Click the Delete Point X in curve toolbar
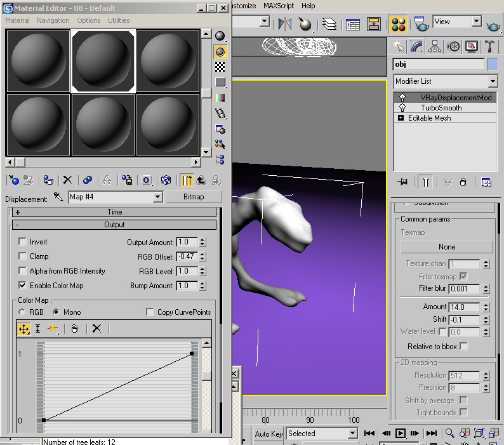The width and height of the screenshot is (504, 445). [96, 329]
